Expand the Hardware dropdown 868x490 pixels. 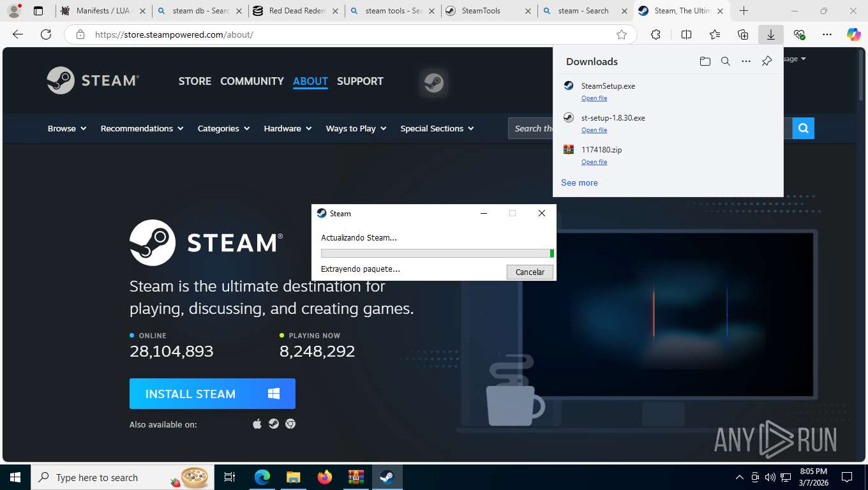[288, 128]
